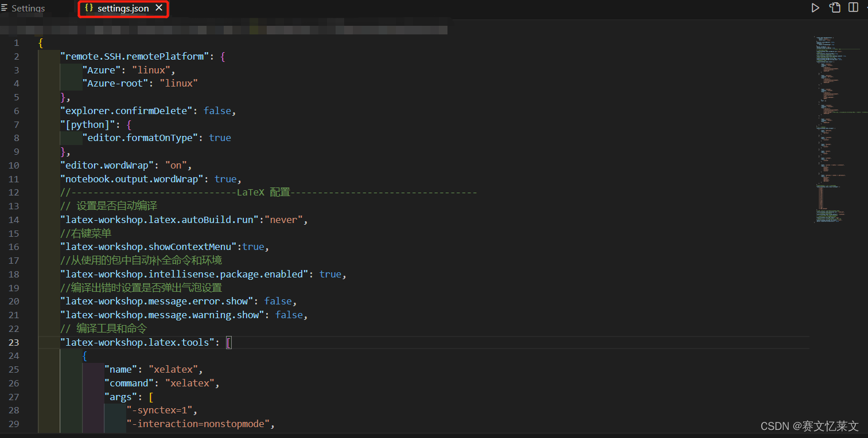Viewport: 868px width, 438px height.
Task: Click the "-synctex=1" argument
Action: pyautogui.click(x=159, y=410)
